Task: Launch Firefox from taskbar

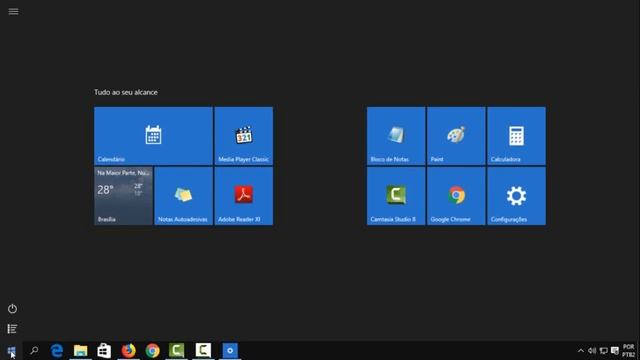Action: [128, 351]
